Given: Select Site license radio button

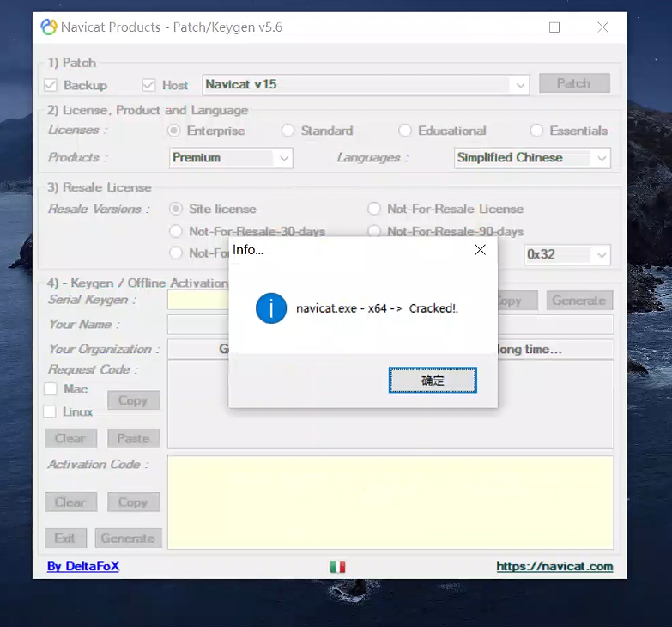Looking at the screenshot, I should point(176,209).
